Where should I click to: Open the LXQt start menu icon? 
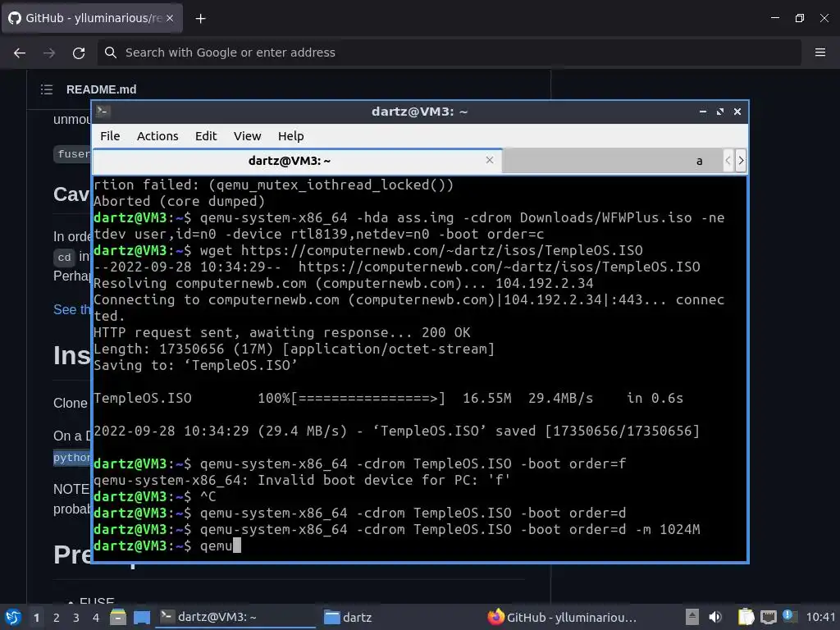coord(13,617)
